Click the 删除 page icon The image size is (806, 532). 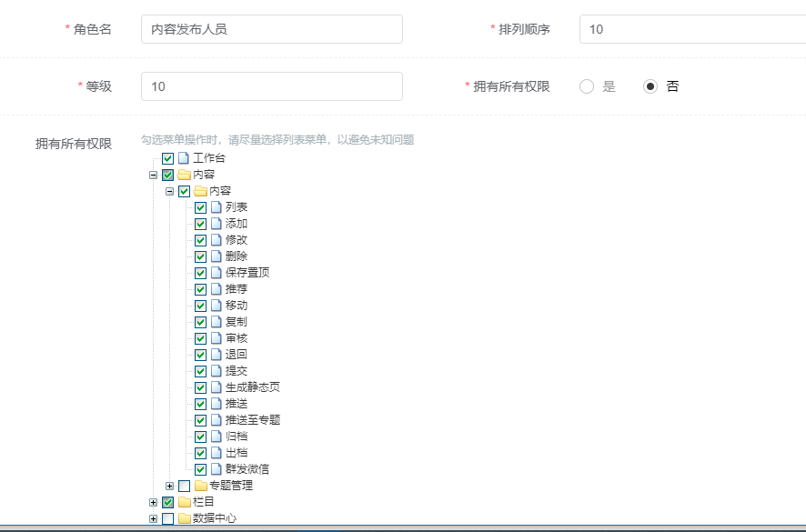pos(216,256)
